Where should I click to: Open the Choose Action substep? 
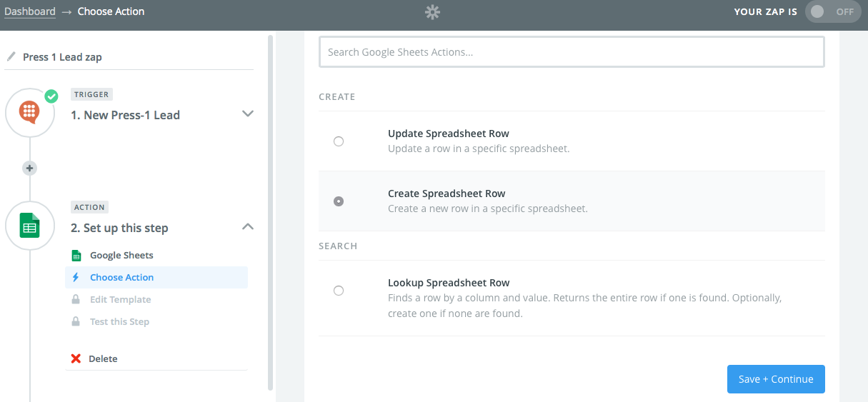click(x=156, y=277)
